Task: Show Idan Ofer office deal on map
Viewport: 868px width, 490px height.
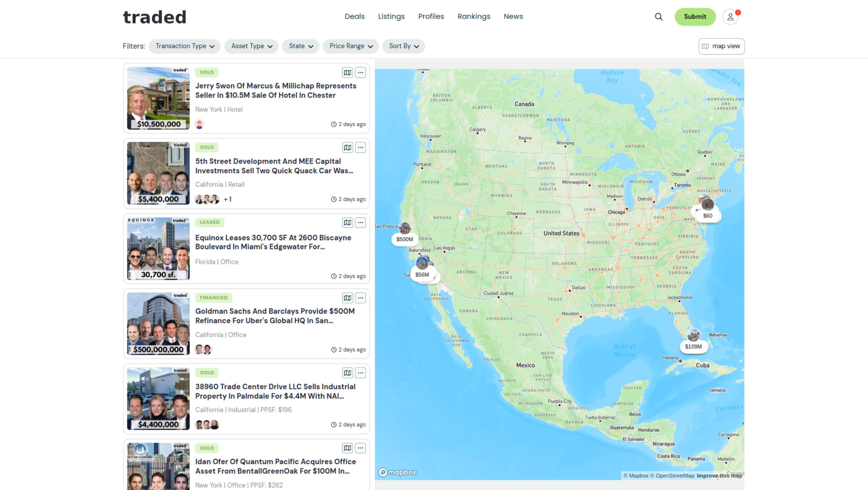Action: pos(348,448)
